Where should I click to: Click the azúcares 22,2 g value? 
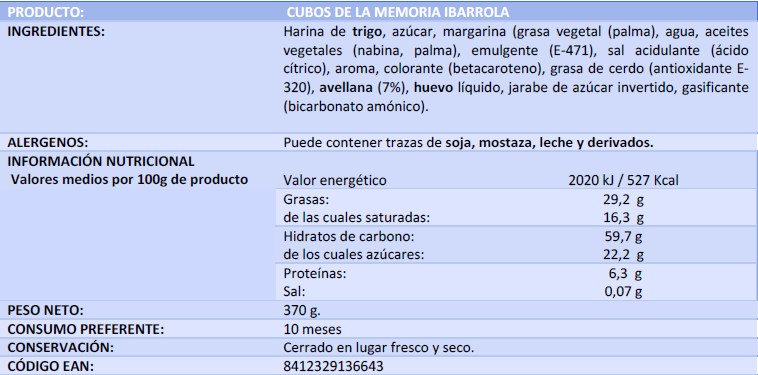[624, 255]
